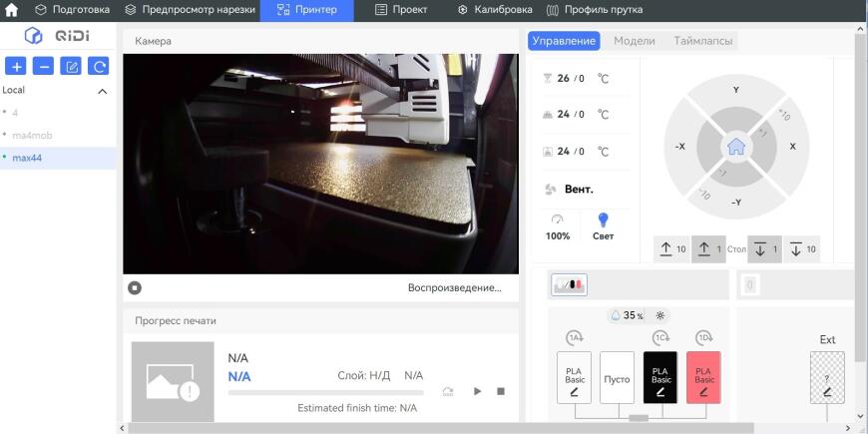The image size is (868, 434).
Task: Click the home icon in top bar
Action: point(11,9)
